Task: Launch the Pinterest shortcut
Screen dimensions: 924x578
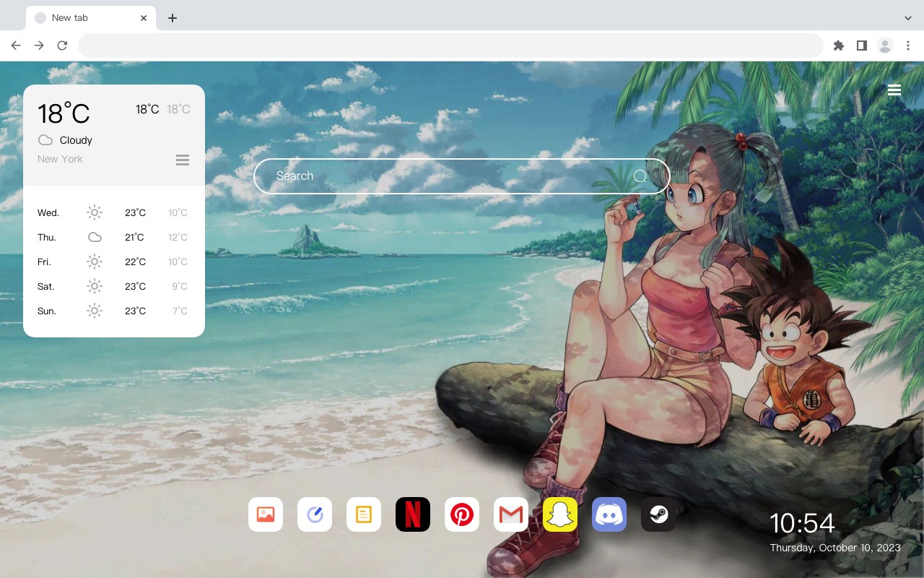Action: tap(462, 514)
